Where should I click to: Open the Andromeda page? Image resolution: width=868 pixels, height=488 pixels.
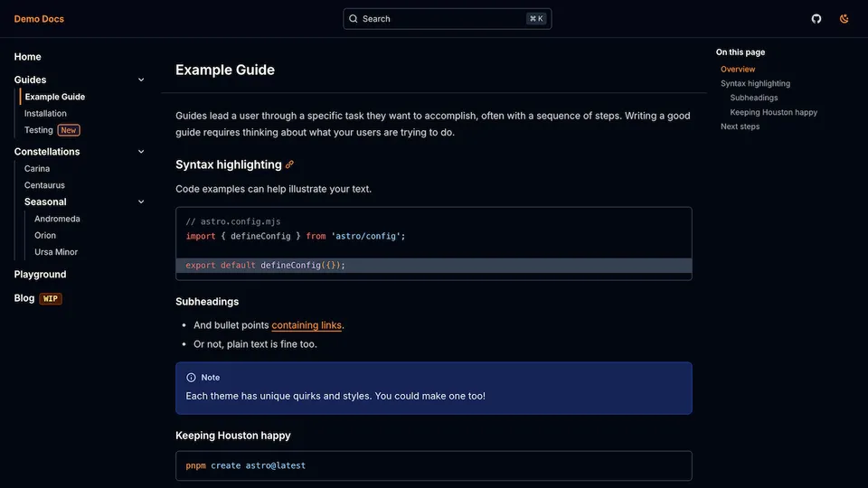(x=57, y=219)
